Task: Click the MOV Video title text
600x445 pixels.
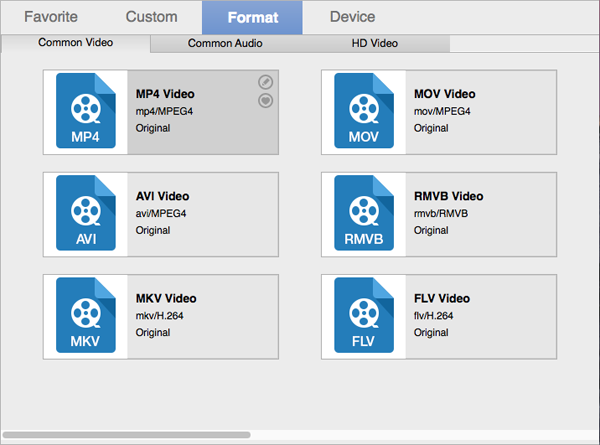Action: tap(445, 94)
